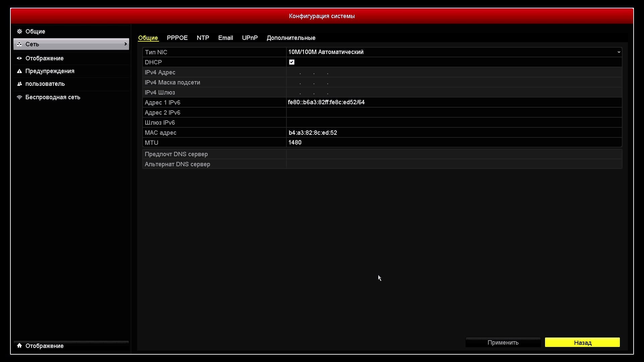Click the network icon beside Сеть
Screen dimensions: 644x362
tap(19, 44)
